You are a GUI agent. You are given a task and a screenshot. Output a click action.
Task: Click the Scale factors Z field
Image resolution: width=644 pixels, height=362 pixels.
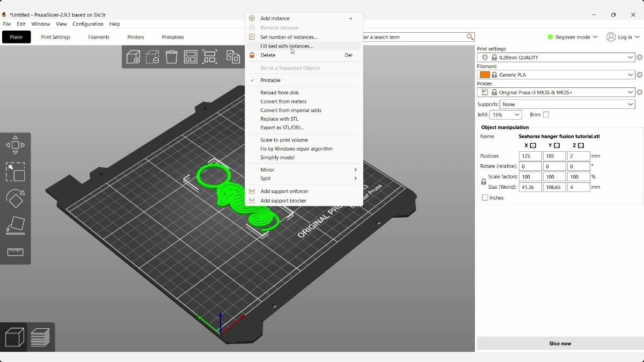pos(579,177)
